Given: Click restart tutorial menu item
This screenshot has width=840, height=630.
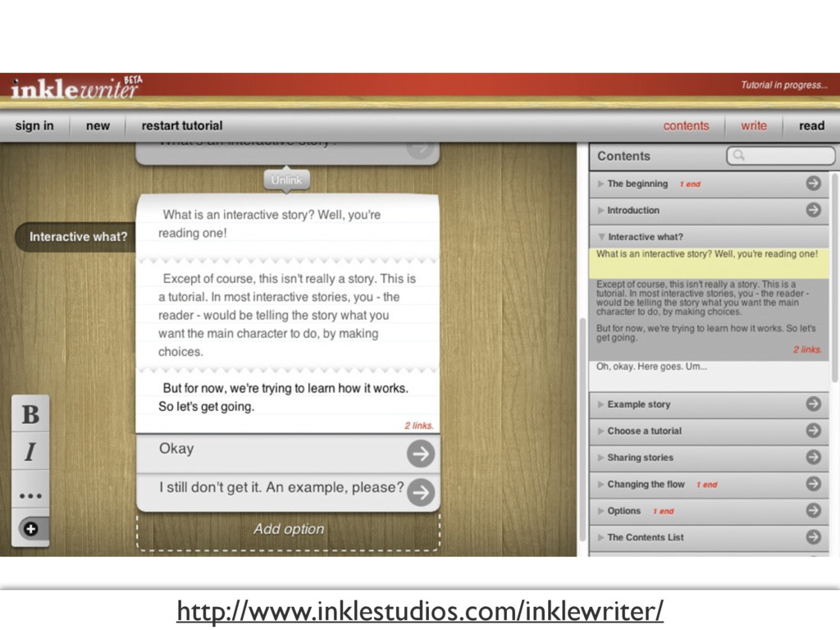Looking at the screenshot, I should point(181,126).
